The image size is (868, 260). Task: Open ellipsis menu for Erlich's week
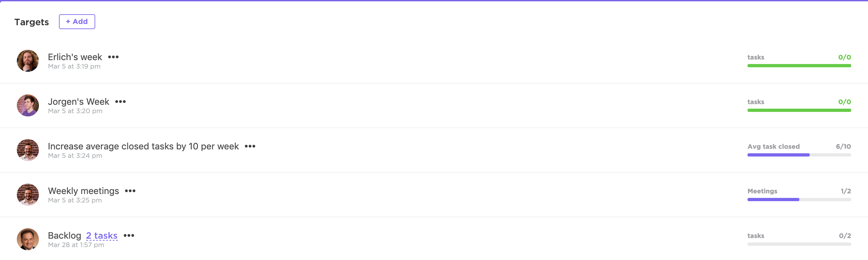point(113,57)
